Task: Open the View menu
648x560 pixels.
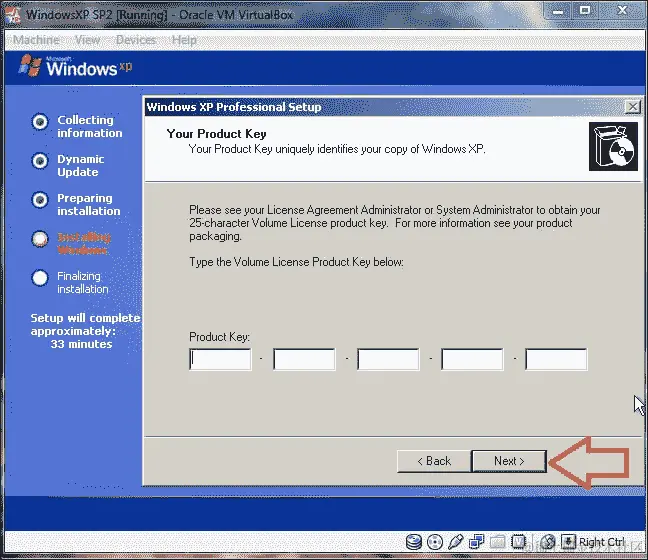Action: [88, 40]
